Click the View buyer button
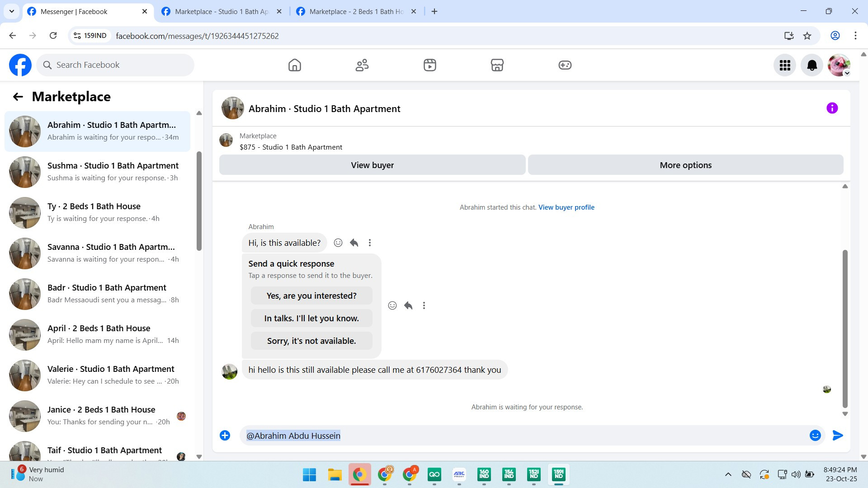 pyautogui.click(x=372, y=165)
